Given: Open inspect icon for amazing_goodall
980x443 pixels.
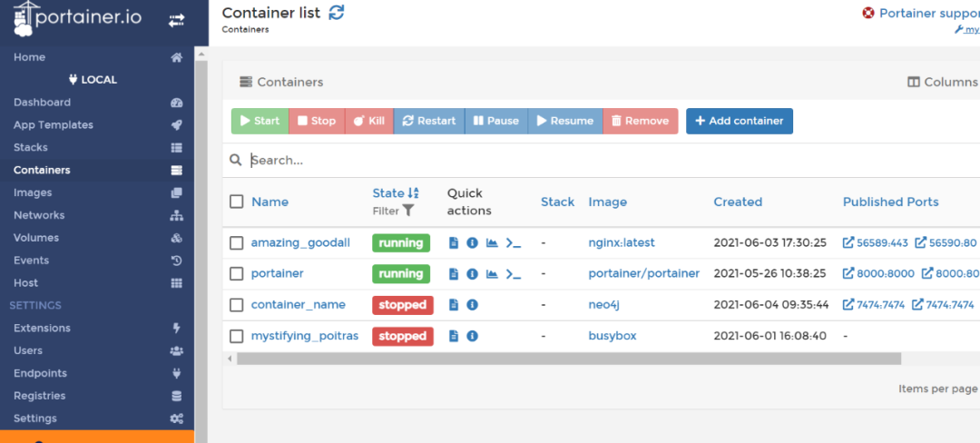Looking at the screenshot, I should [473, 243].
